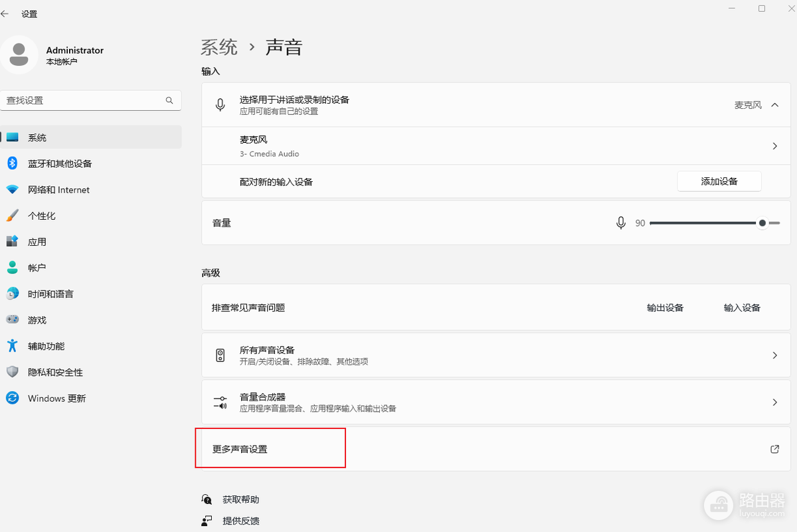This screenshot has width=797, height=532.
Task: Mute microphone via volume row mic icon
Action: click(x=621, y=223)
